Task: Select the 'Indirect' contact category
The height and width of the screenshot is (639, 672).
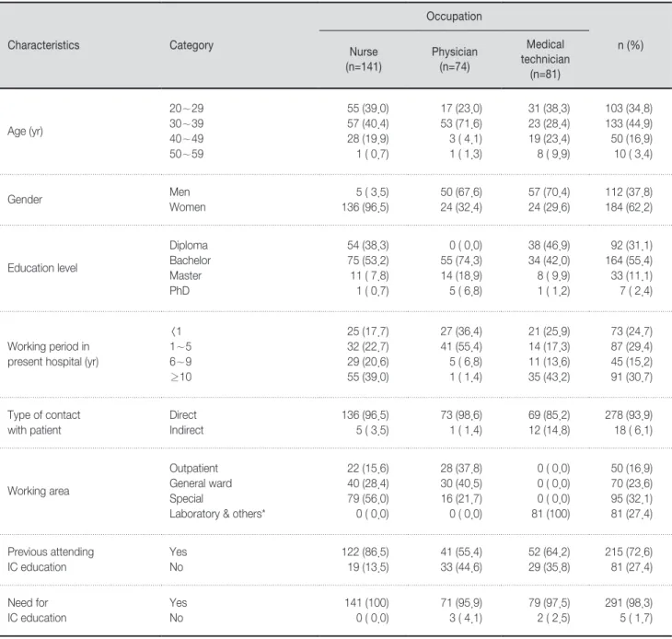Action: [x=187, y=430]
